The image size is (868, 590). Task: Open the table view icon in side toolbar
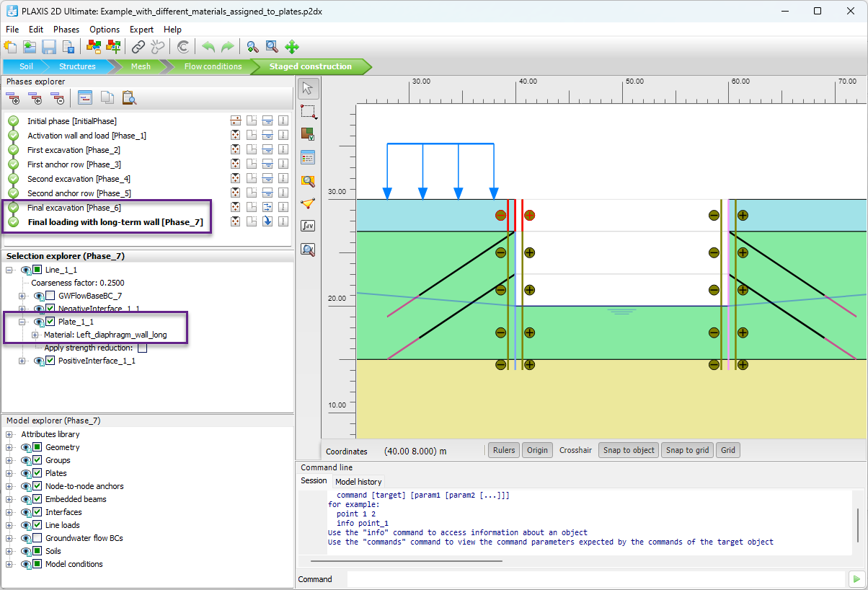pyautogui.click(x=308, y=157)
